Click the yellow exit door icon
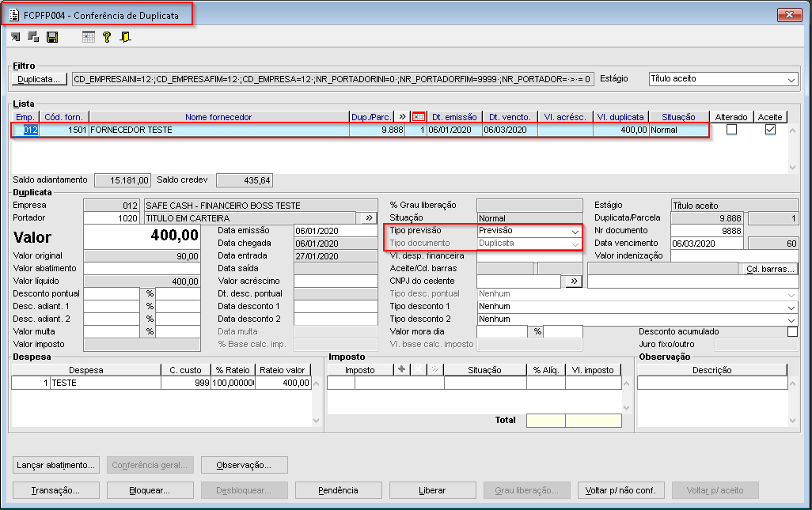 tap(124, 37)
